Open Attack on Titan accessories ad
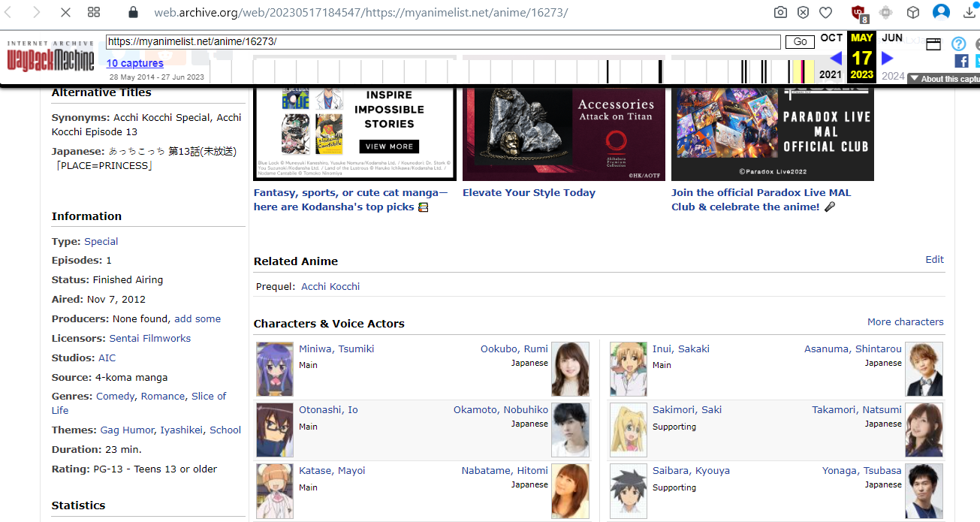The height and width of the screenshot is (522, 980). point(564,133)
